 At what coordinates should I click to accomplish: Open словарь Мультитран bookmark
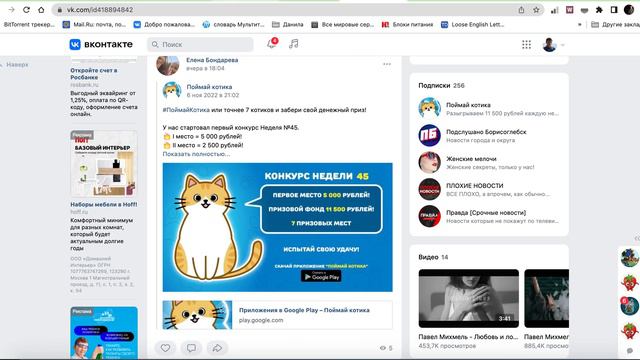click(233, 24)
